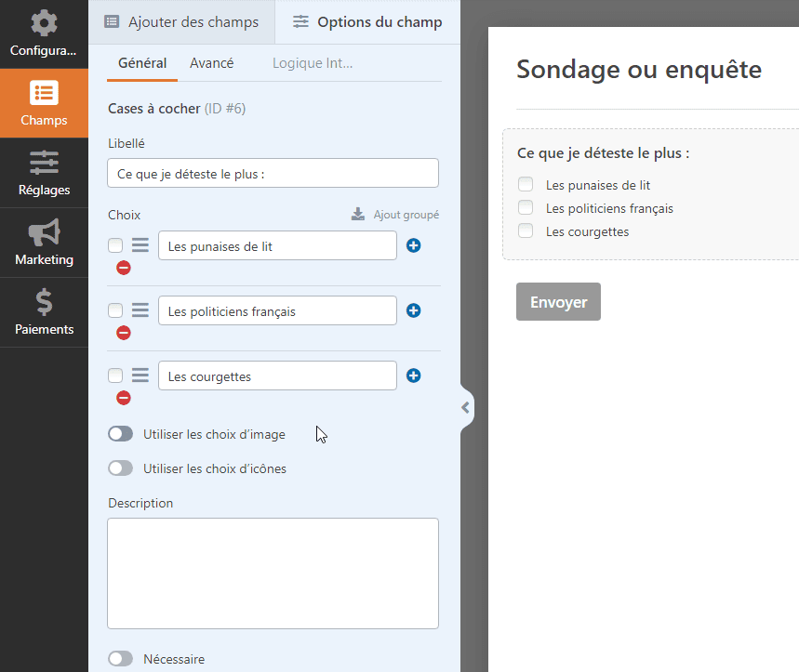This screenshot has height=672, width=799.
Task: Open the Marketing megaphone section
Action: 44,243
